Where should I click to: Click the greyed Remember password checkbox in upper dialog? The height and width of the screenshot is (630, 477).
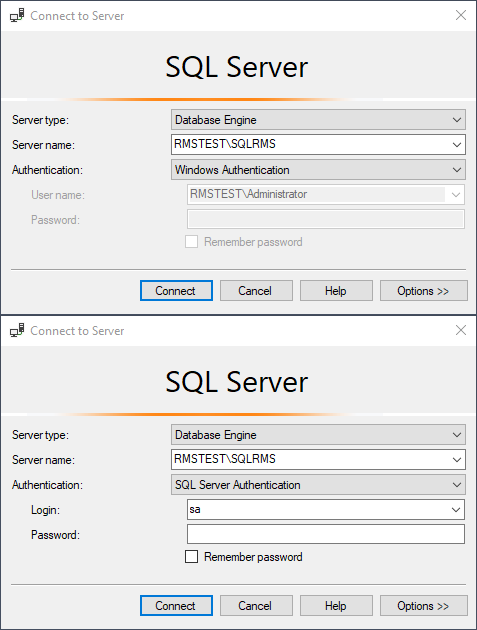pyautogui.click(x=191, y=241)
